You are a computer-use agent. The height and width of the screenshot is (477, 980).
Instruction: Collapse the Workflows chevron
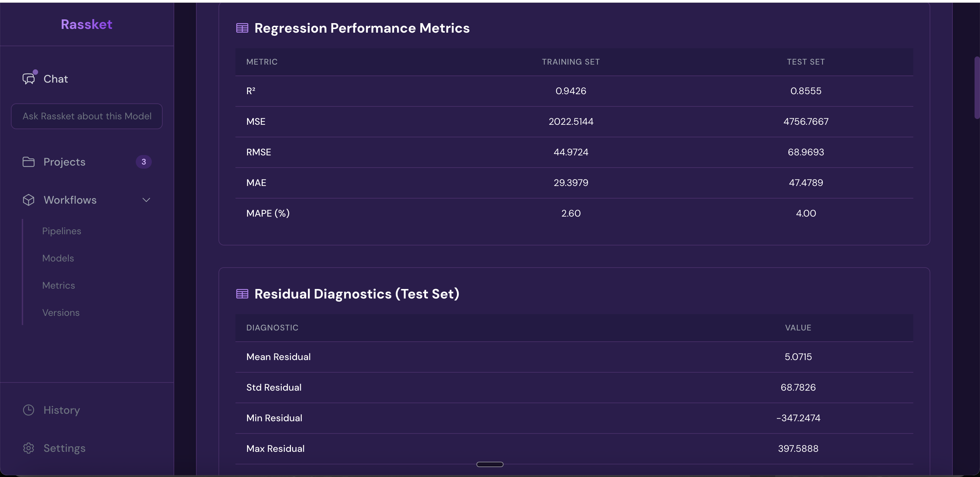pos(146,200)
